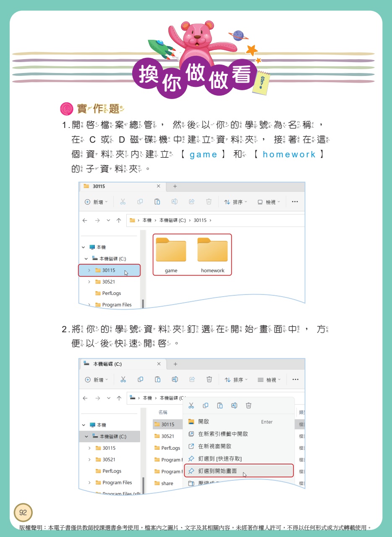Click the Cut icon in the 30115 window toolbar
The width and height of the screenshot is (392, 537).
point(123,202)
